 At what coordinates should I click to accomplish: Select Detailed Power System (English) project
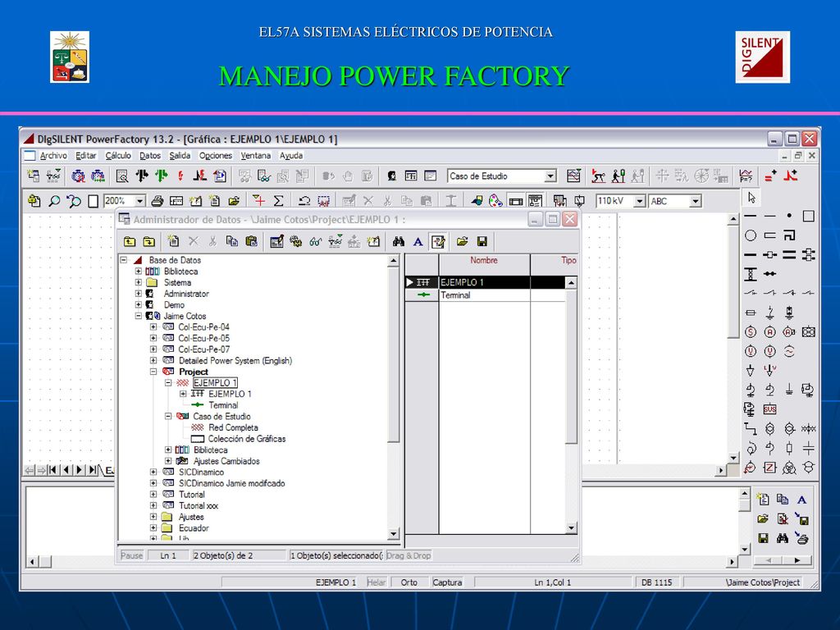tap(235, 361)
